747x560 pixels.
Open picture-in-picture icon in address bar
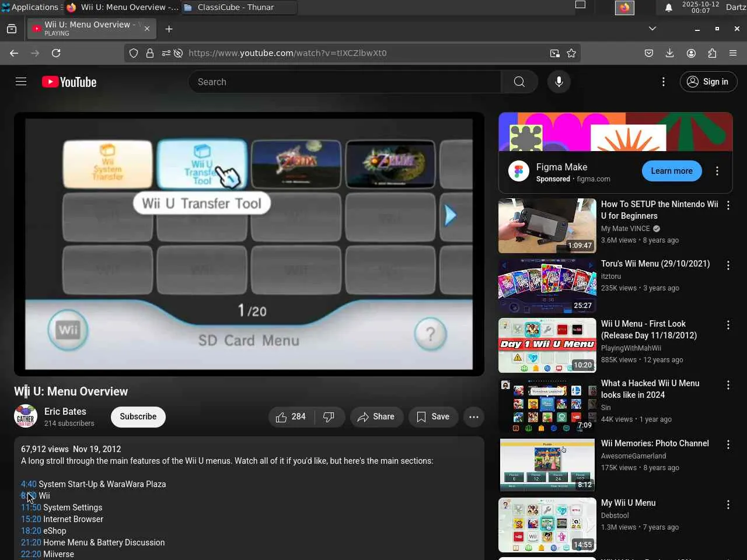[x=554, y=53]
